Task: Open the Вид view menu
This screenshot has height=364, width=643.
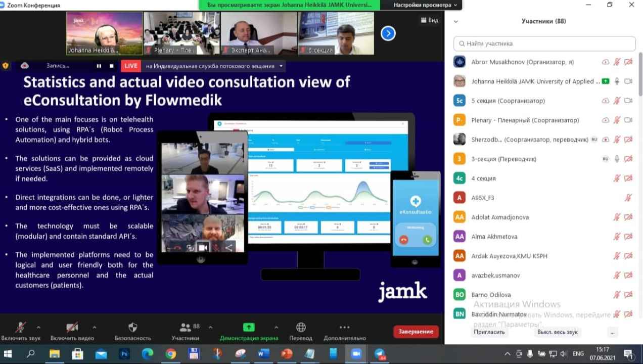Action: click(429, 20)
